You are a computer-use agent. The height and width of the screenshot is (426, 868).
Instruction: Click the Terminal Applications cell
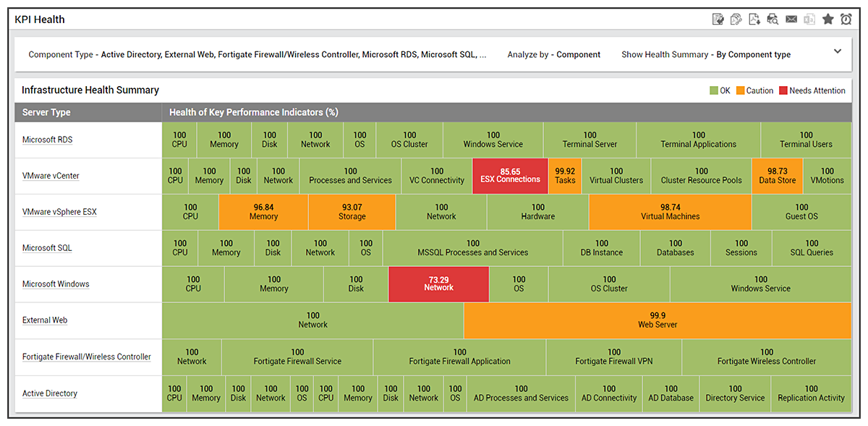point(698,140)
